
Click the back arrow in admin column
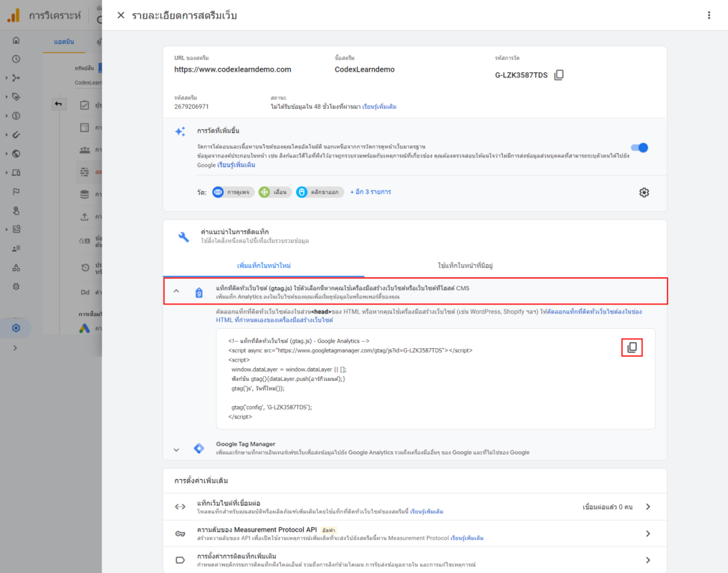coord(58,105)
